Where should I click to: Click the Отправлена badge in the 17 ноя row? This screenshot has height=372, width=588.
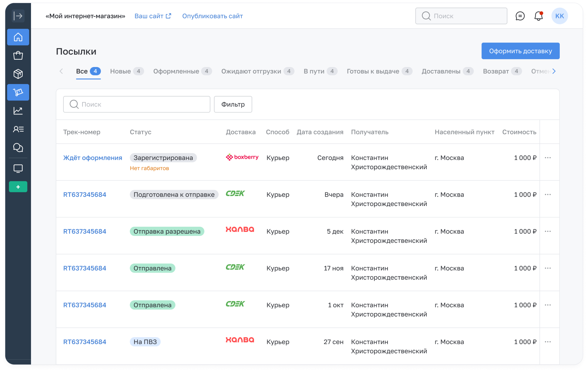pyautogui.click(x=152, y=268)
